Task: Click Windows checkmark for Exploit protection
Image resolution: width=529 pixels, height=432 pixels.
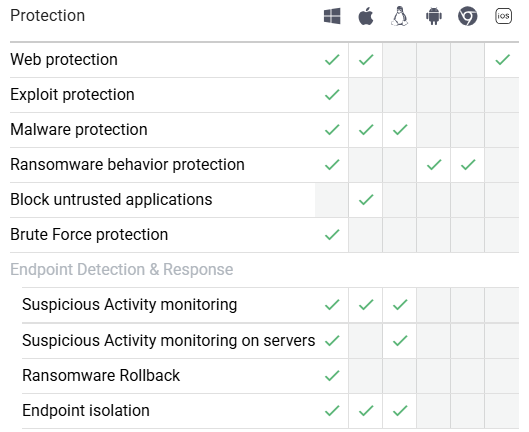Action: click(332, 94)
